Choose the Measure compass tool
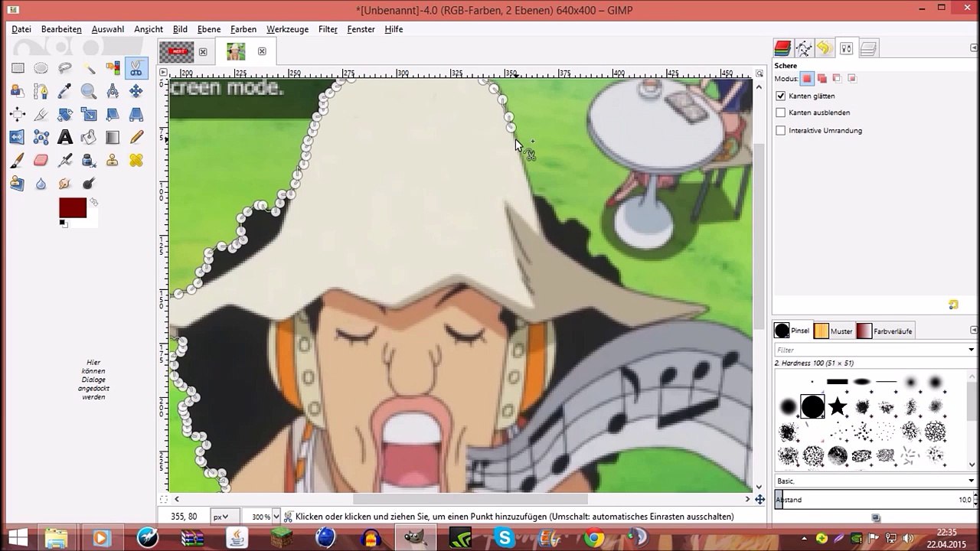 [113, 91]
